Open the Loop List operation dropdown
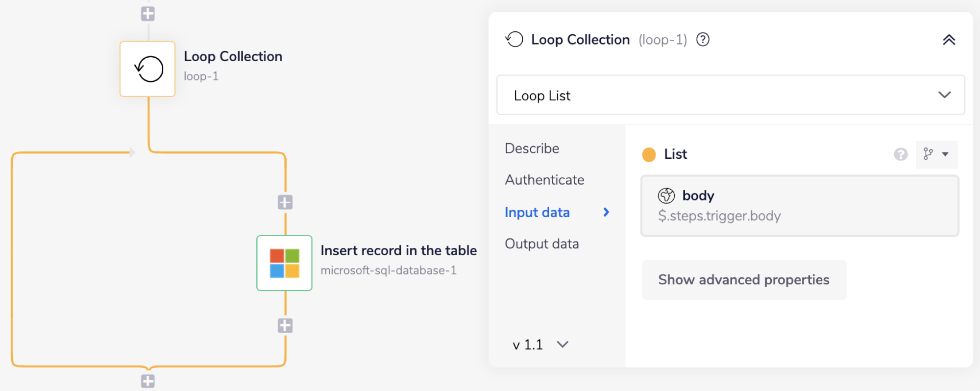This screenshot has width=980, height=391. tap(730, 95)
